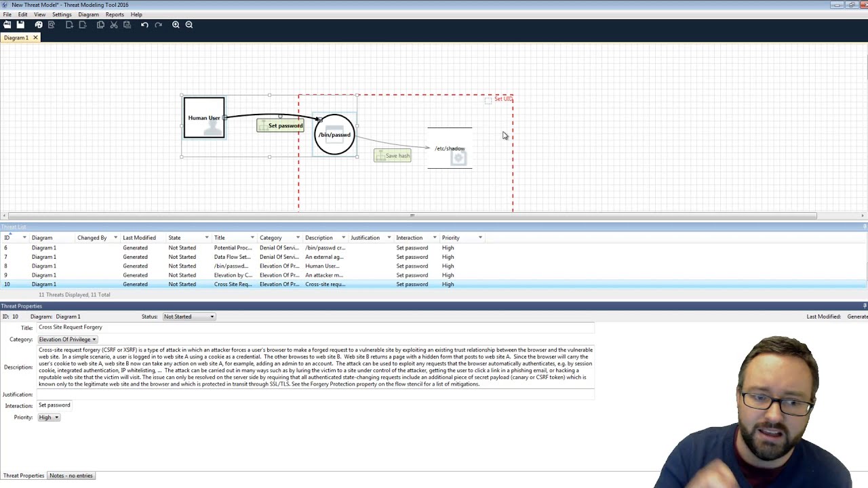Copy the selection using the toolbar copy icon
The image size is (868, 488).
point(100,24)
